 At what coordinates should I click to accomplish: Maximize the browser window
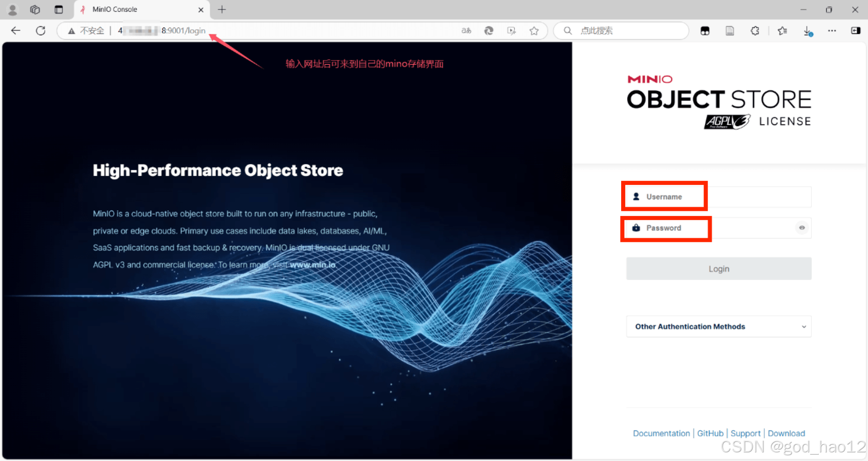coord(829,9)
